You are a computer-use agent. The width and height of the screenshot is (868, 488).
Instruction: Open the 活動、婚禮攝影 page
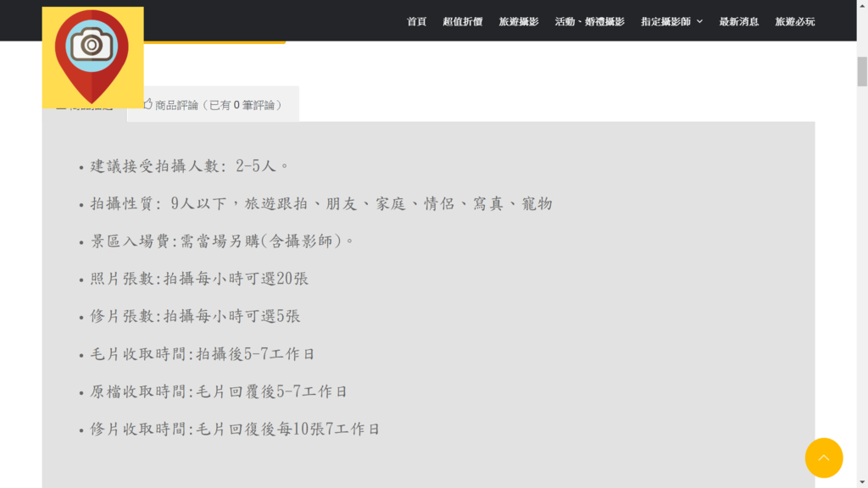pyautogui.click(x=589, y=22)
